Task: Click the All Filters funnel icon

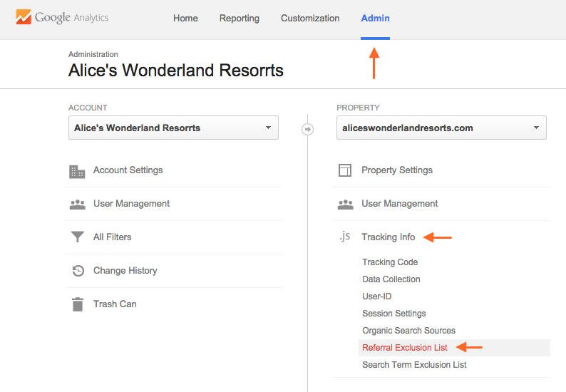Action: [x=77, y=237]
